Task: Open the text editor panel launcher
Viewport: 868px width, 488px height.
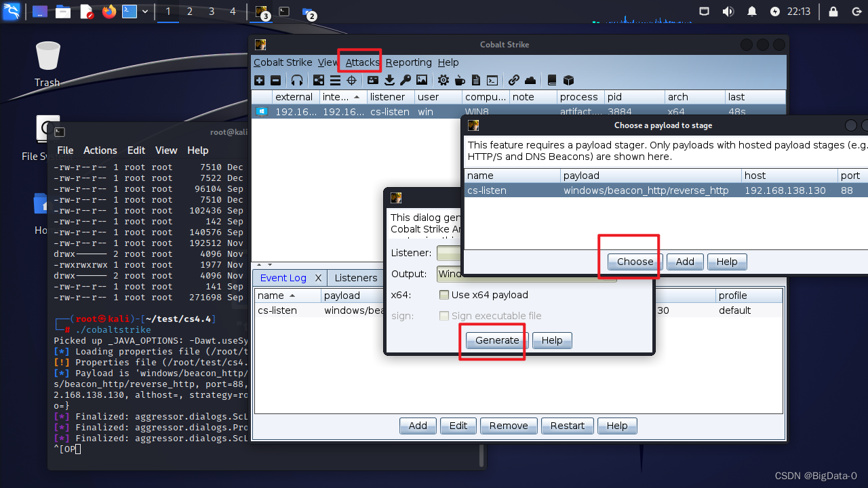Action: tap(86, 12)
